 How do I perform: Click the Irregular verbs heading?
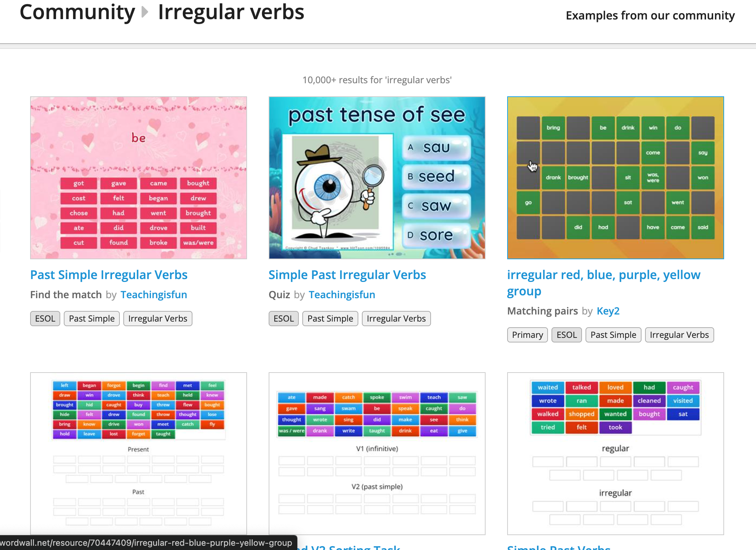[x=231, y=12]
